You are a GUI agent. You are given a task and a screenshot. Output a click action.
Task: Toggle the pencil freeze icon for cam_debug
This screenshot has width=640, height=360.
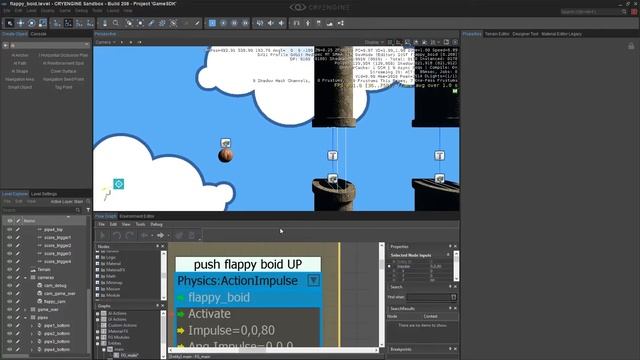(x=18, y=285)
